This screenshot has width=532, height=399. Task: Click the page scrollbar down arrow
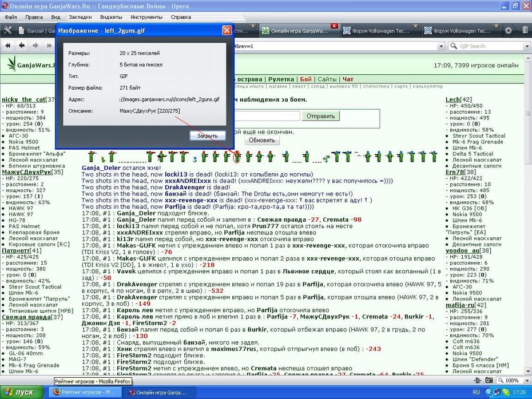528,371
